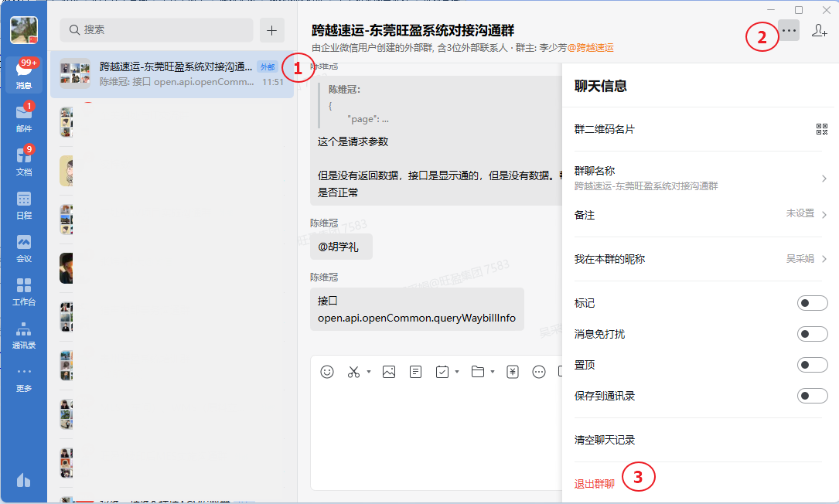Expand the 备注 chevron
This screenshot has height=504, width=839.
pos(824,215)
